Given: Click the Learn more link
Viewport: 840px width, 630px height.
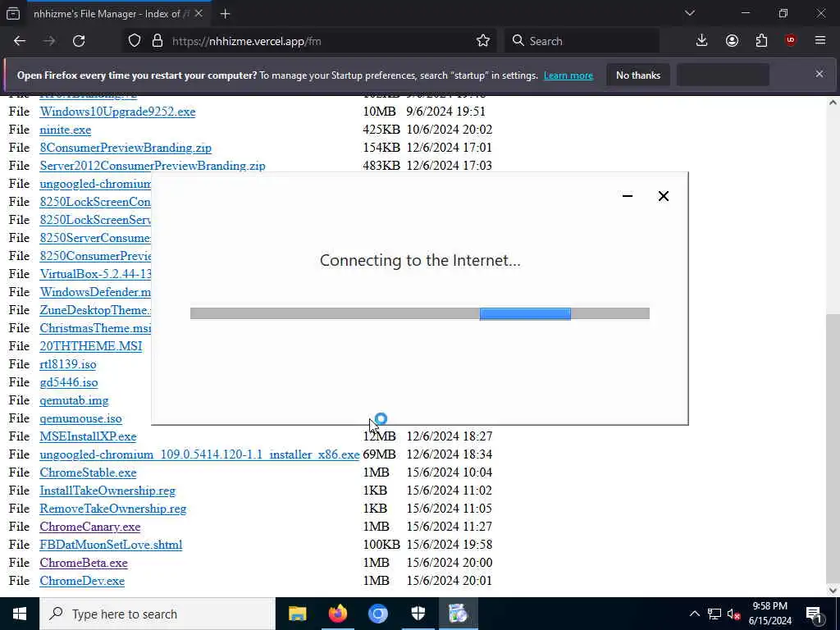Looking at the screenshot, I should (568, 75).
